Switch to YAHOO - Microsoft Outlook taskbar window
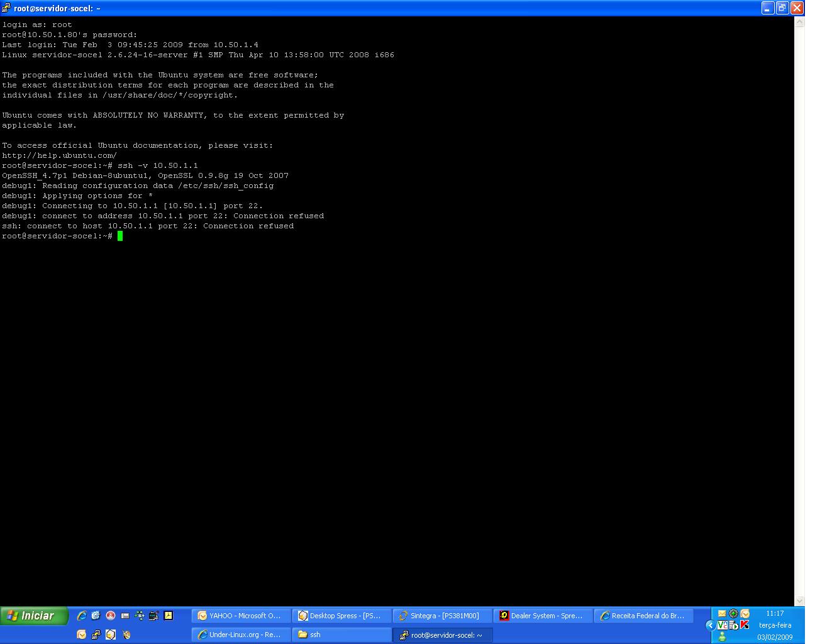This screenshot has width=815, height=644. coord(241,616)
